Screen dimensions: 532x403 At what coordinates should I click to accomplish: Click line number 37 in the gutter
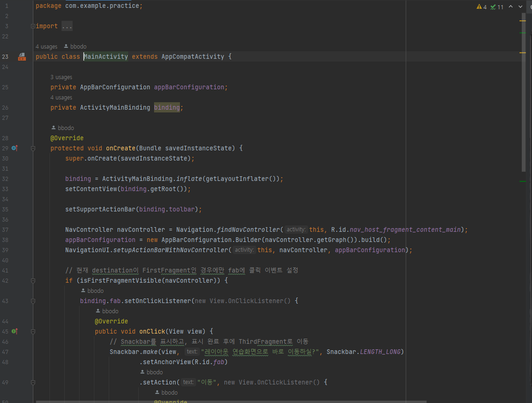5,229
